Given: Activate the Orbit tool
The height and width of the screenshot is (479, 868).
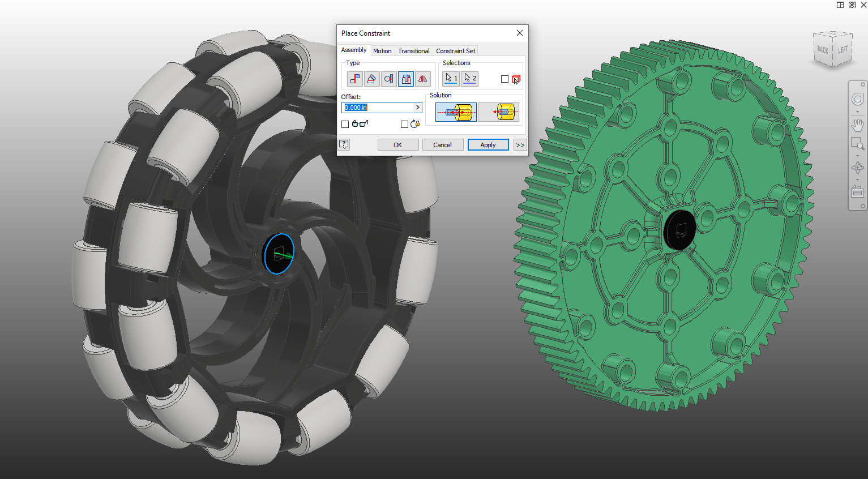Looking at the screenshot, I should click(x=858, y=168).
